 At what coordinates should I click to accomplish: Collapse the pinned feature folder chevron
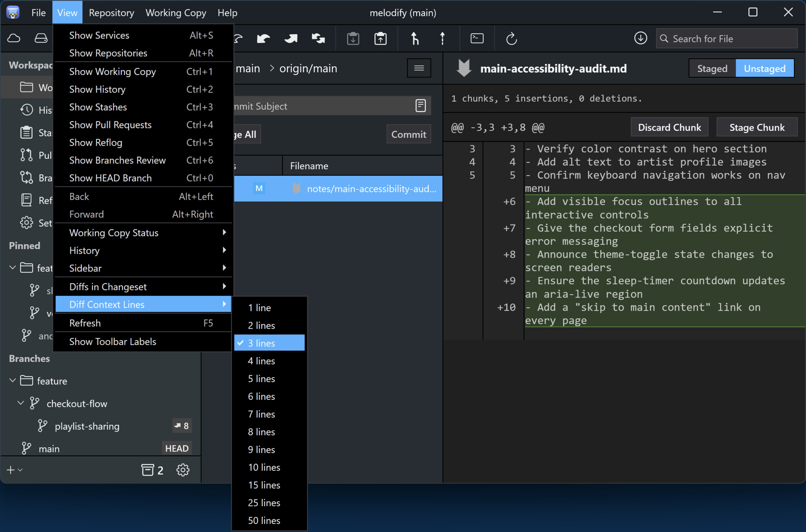tap(12, 268)
